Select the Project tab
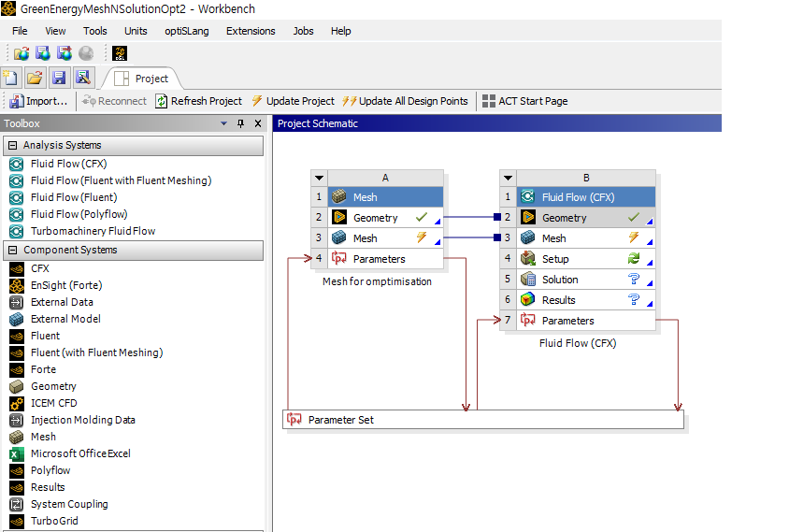The height and width of the screenshot is (532, 789). [141, 79]
